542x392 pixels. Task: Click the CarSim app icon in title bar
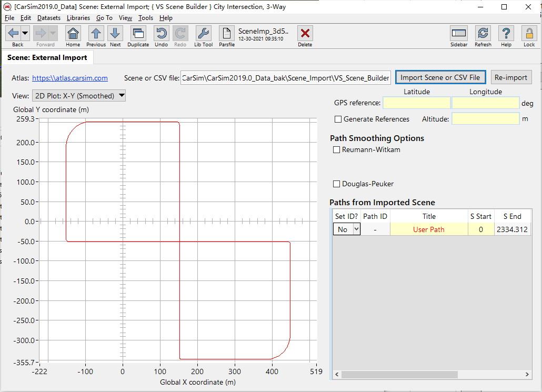(x=7, y=6)
